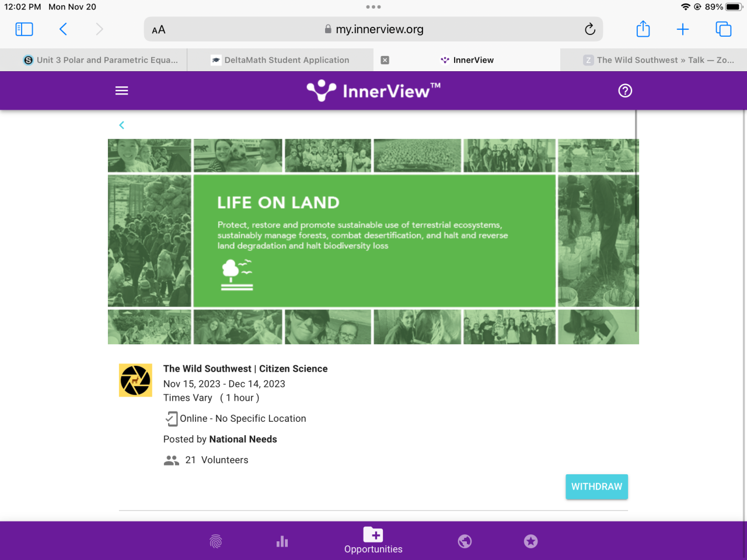Click the tree and birds SDG icon
The height and width of the screenshot is (560, 747).
point(237,275)
